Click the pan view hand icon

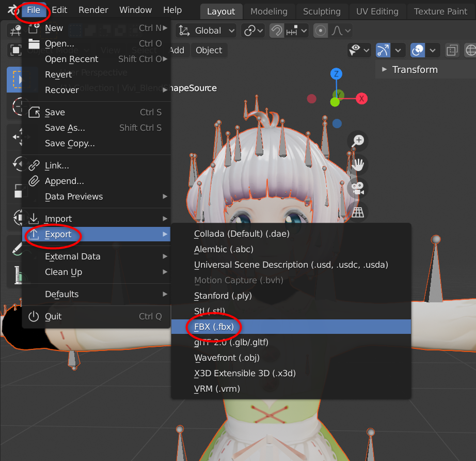pyautogui.click(x=358, y=164)
